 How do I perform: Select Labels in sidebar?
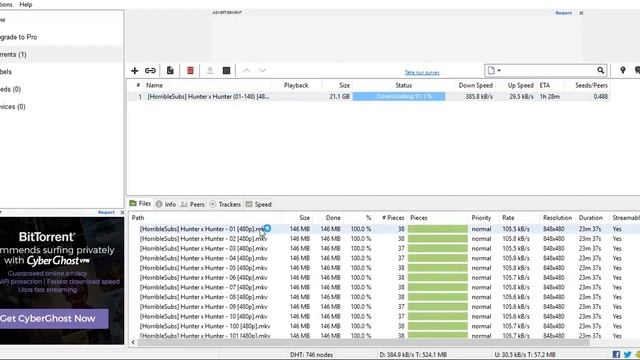click(6, 72)
